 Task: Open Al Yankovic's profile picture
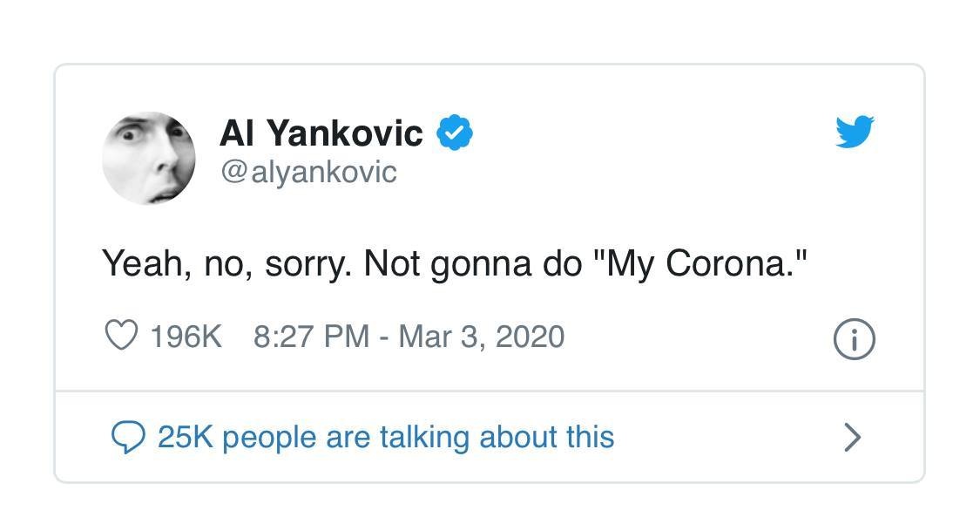(149, 158)
